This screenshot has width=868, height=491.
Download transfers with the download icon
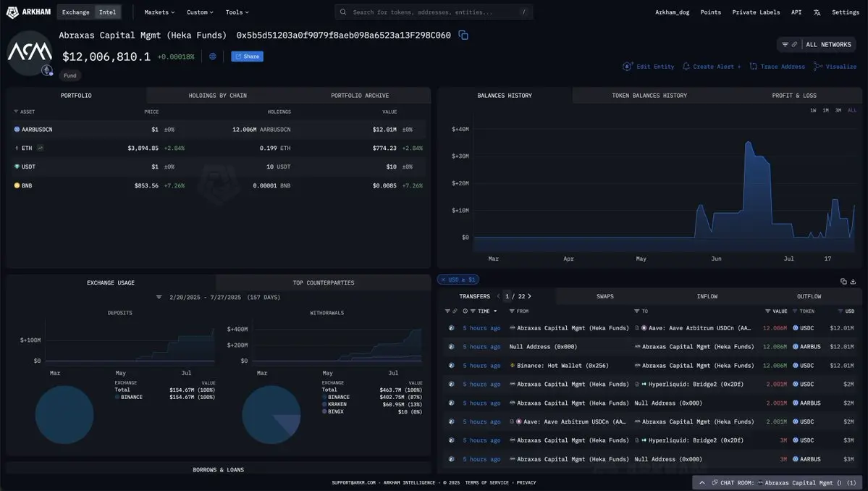pyautogui.click(x=853, y=281)
